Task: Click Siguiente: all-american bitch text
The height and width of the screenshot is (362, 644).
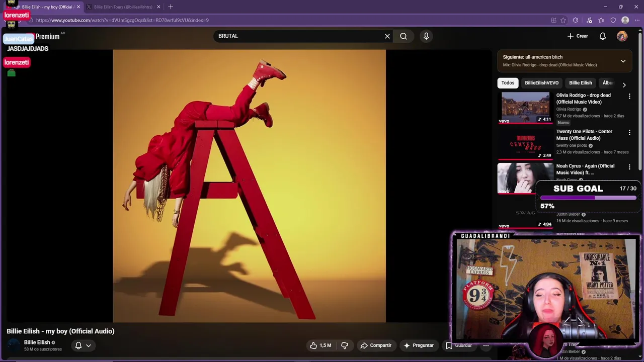Action: 533,57
